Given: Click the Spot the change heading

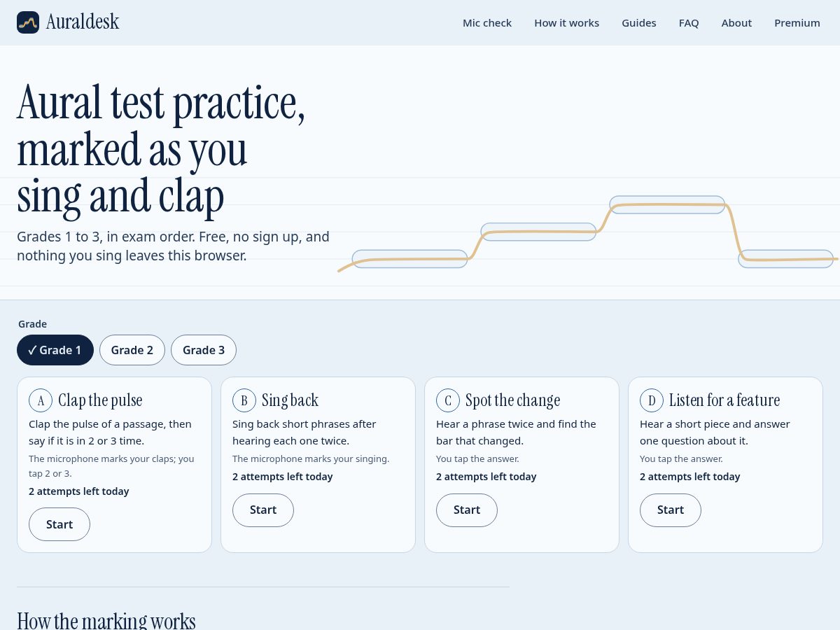Looking at the screenshot, I should (513, 400).
